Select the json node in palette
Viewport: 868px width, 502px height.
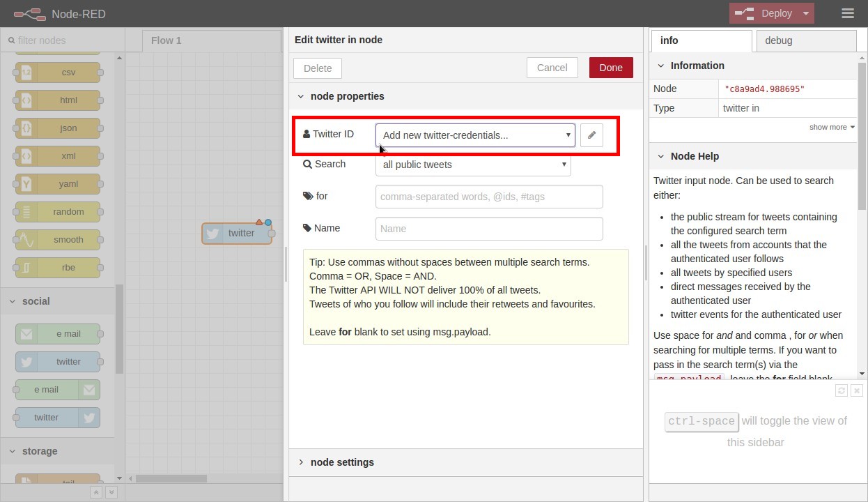point(58,128)
